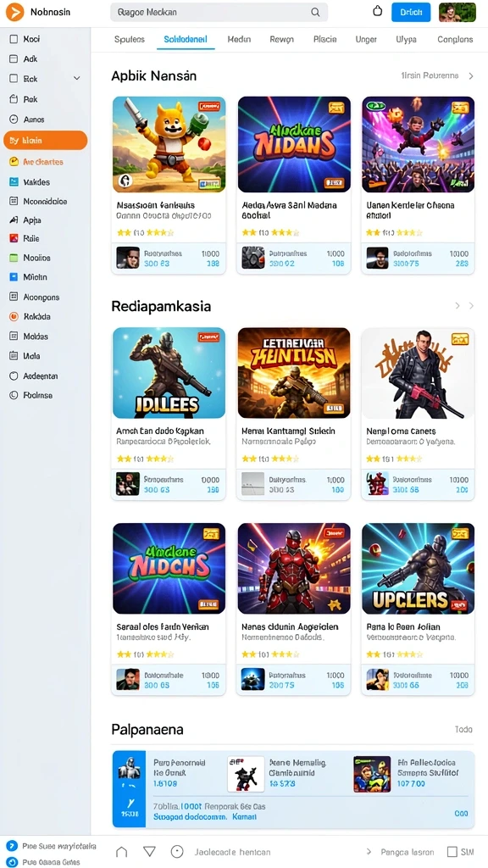Open the link beside Apbik Nensán heading
Image resolution: width=488 pixels, height=868 pixels.
pyautogui.click(x=430, y=75)
